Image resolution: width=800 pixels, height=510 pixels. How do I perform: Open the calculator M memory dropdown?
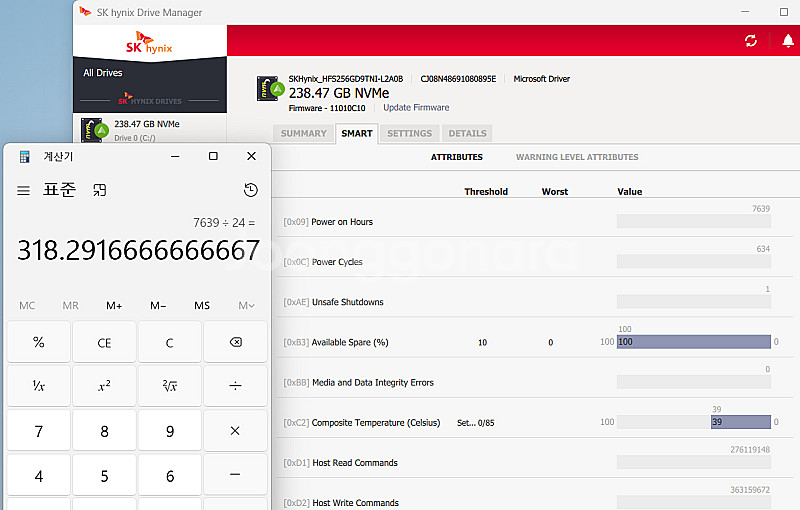pyautogui.click(x=246, y=305)
